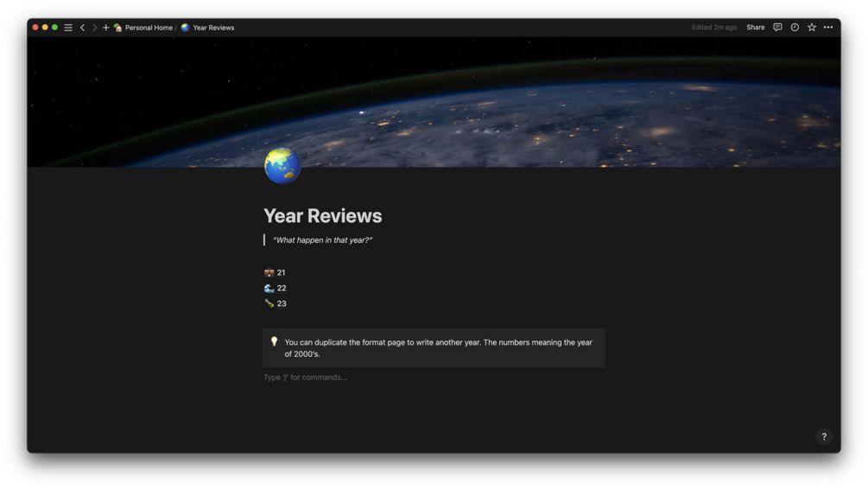Click the Personal Home breadcrumb house icon
868x489 pixels.
pos(118,28)
